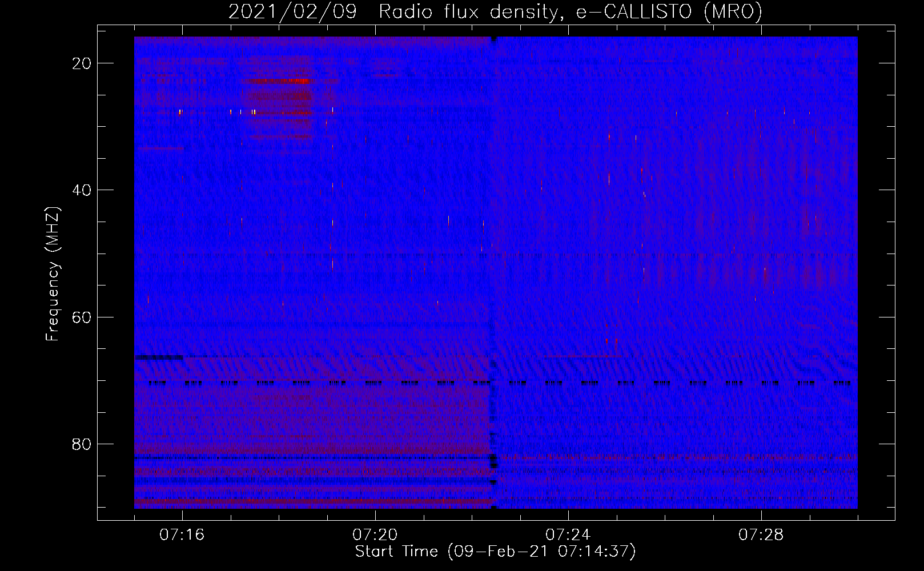The image size is (924, 571).
Task: Click the frequency tick label 20
Action: (x=82, y=63)
